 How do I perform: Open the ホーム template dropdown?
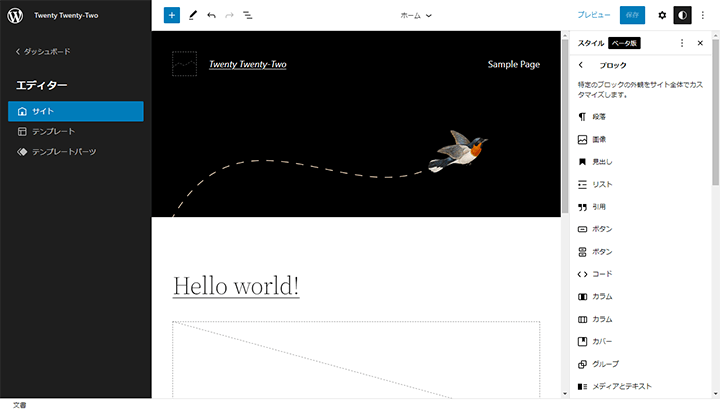(416, 16)
